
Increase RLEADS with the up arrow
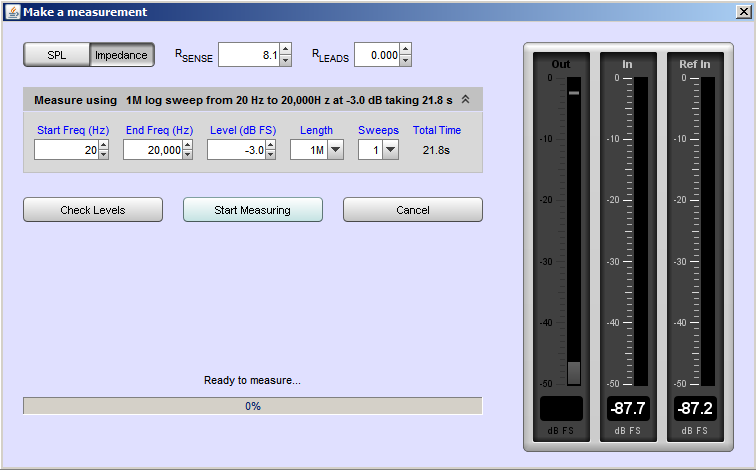(x=405, y=49)
